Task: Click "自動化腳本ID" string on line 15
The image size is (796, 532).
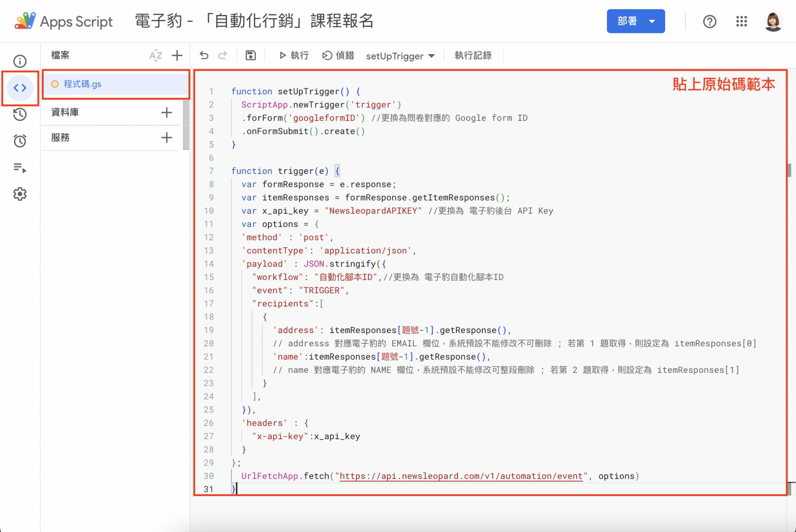Action: pos(345,277)
